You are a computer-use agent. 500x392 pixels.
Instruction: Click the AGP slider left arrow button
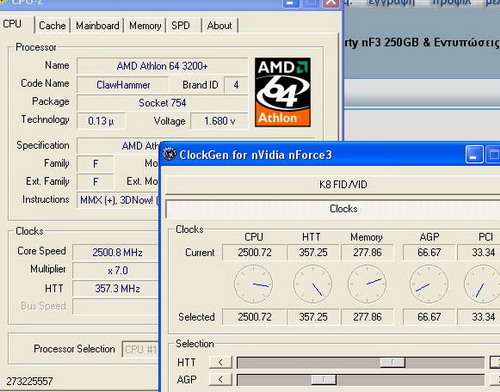tap(220, 379)
